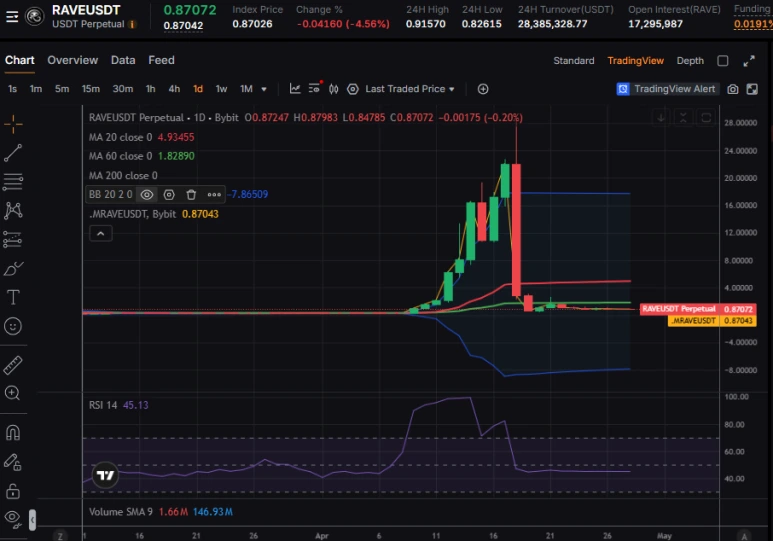Set the 1w timeframe
Viewport: 773px width, 541px height.
click(x=221, y=89)
